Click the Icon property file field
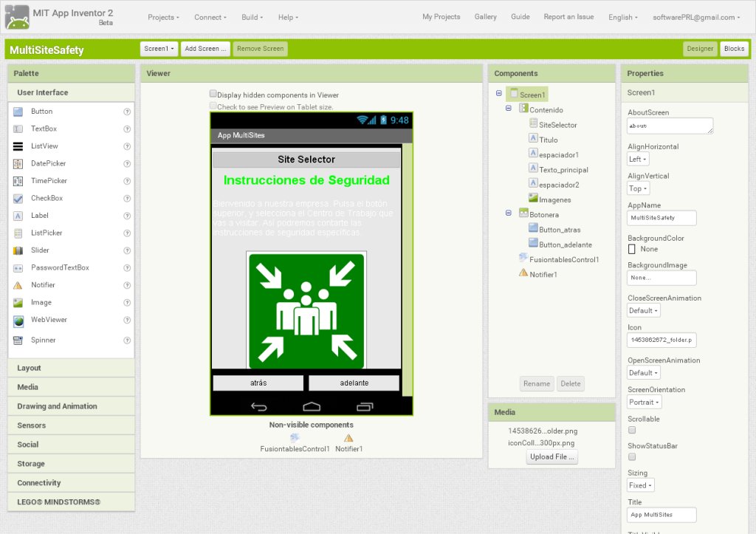Viewport: 756px width, 534px height. pyautogui.click(x=661, y=340)
